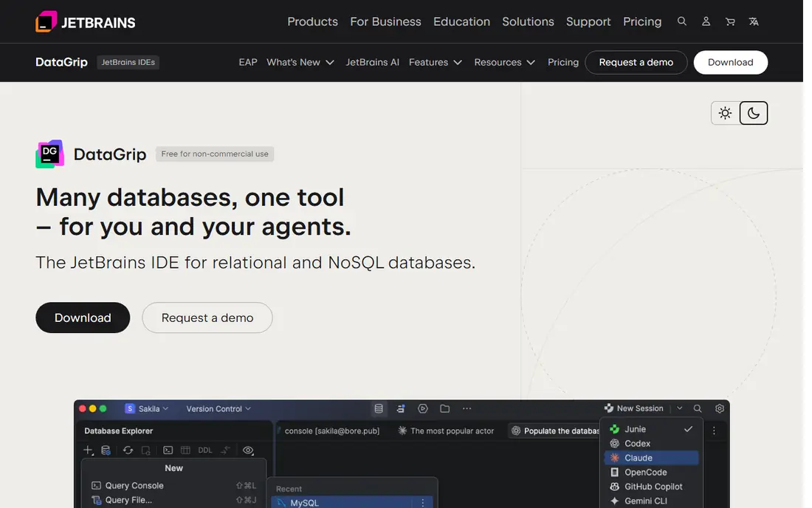Switch to the console [sakila@bore.pub] tab
Screen dimensions: 812x508
coord(332,431)
